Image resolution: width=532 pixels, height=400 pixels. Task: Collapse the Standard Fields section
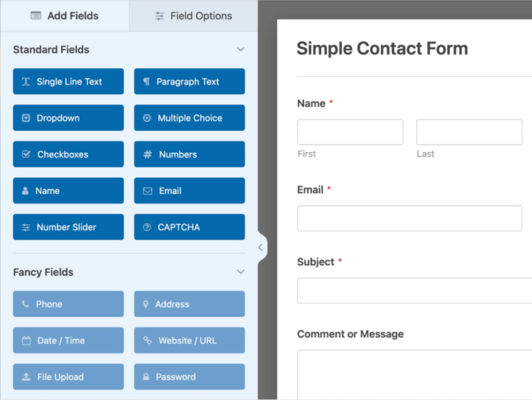pyautogui.click(x=240, y=50)
